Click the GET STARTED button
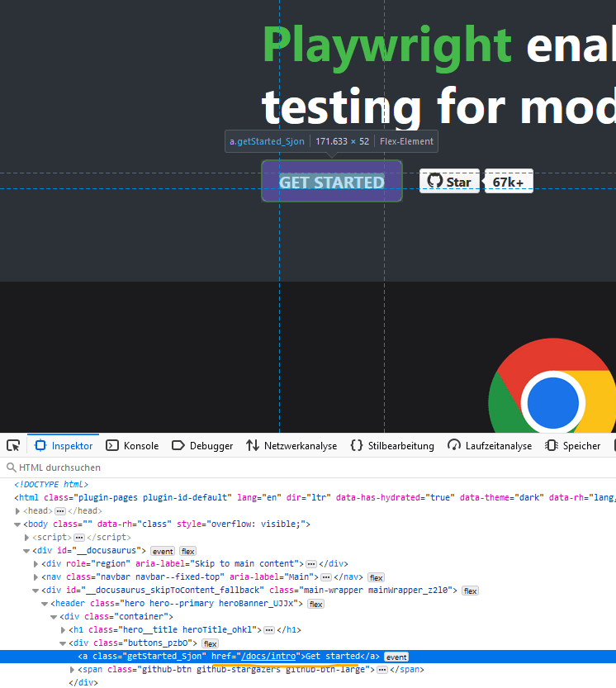The image size is (616, 688). (x=332, y=182)
